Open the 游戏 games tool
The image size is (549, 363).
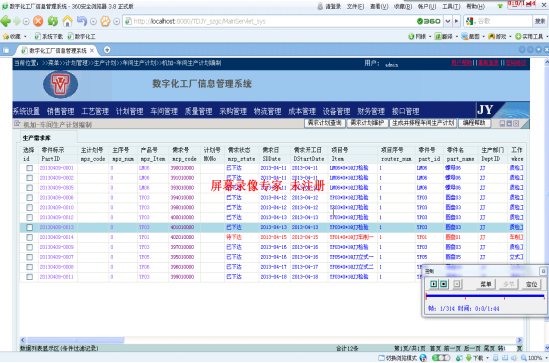497,36
